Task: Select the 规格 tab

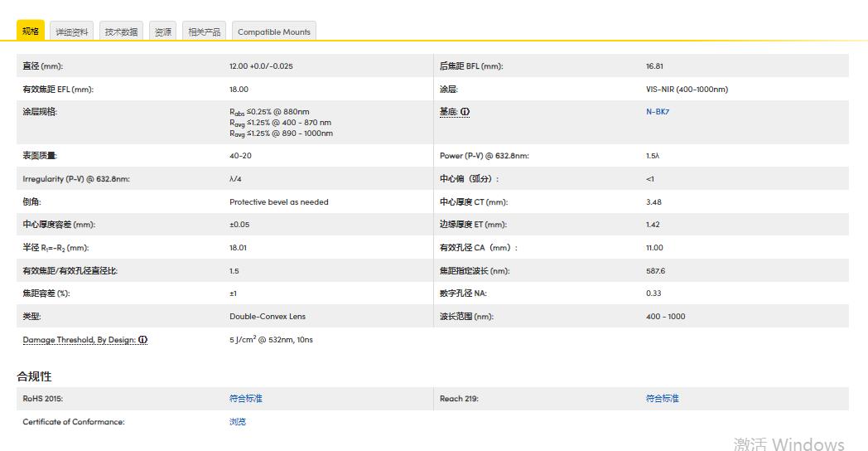Action: [31, 31]
